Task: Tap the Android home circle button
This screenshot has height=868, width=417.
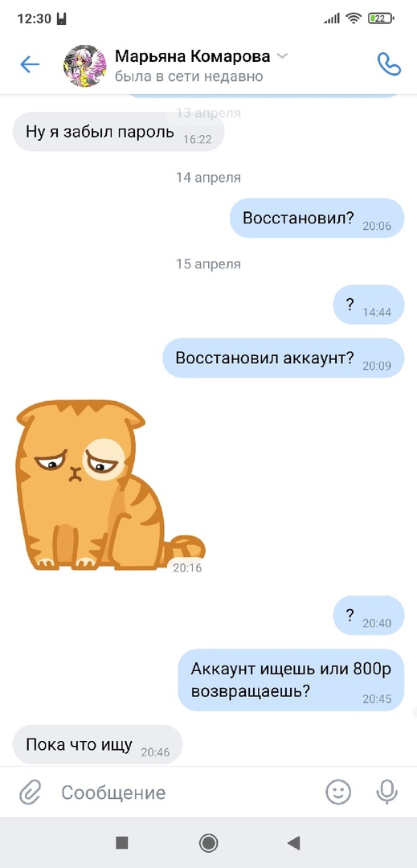Action: click(209, 843)
